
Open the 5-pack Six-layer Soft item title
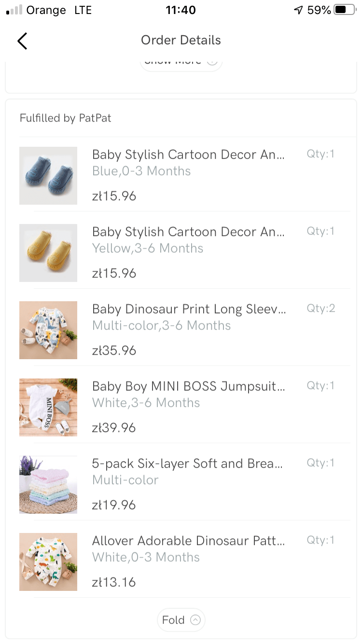(187, 463)
